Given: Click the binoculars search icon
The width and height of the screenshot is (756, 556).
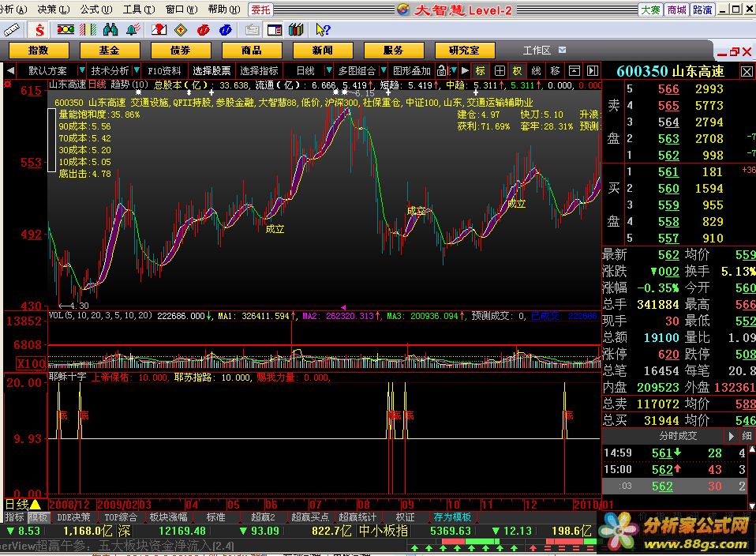Looking at the screenshot, I should click(x=110, y=30).
